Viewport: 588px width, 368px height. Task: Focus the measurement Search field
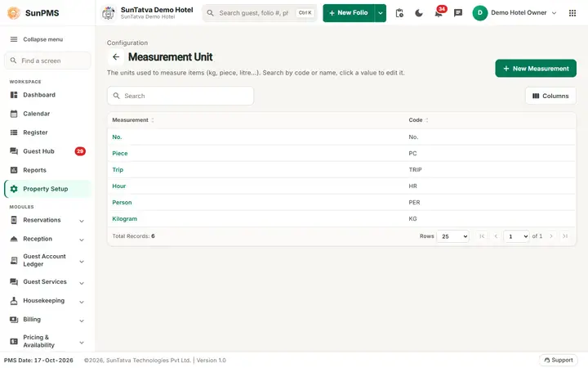click(180, 96)
